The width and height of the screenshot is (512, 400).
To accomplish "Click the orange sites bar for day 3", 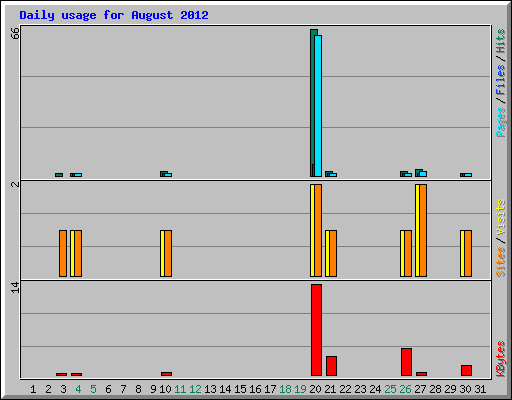I will click(x=63, y=253).
